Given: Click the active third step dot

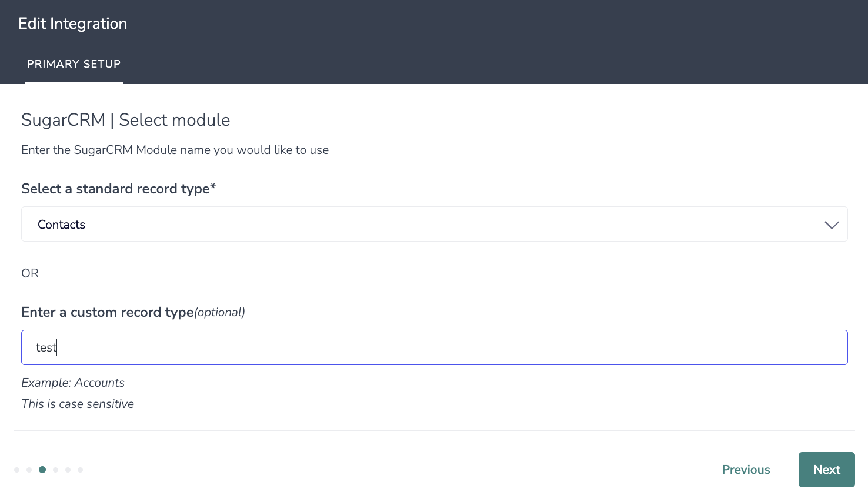Looking at the screenshot, I should point(42,470).
